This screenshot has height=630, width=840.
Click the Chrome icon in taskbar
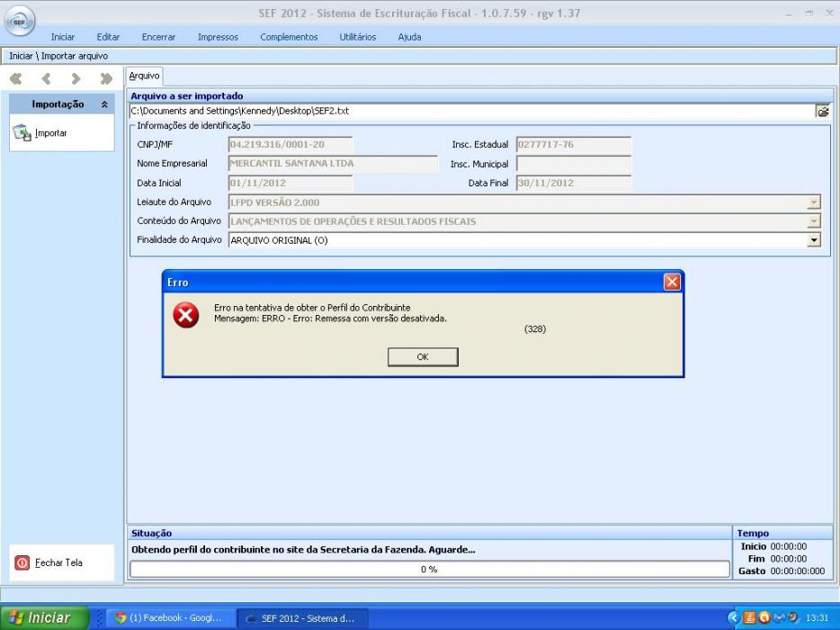point(121,617)
